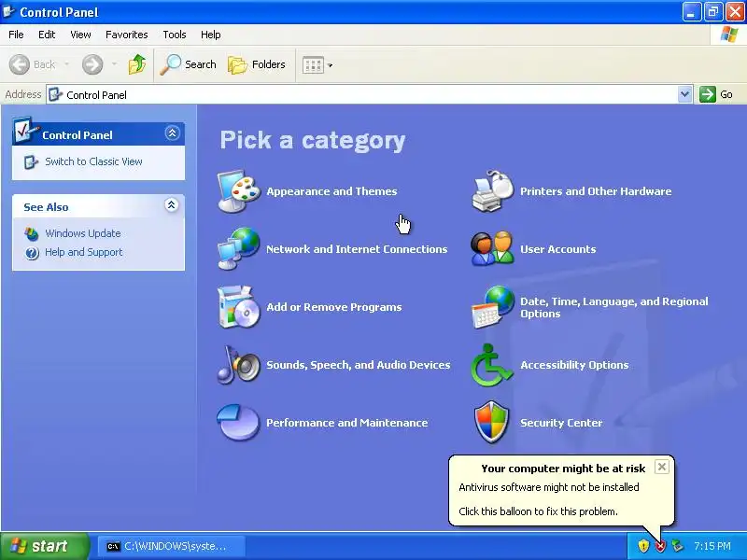Click the Back arrow toolbar icon

pos(20,64)
